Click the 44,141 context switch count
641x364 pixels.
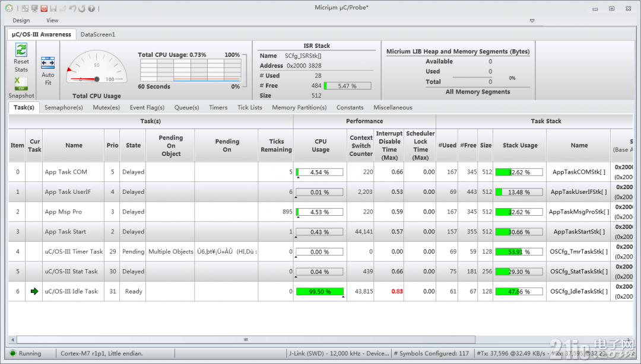(364, 232)
